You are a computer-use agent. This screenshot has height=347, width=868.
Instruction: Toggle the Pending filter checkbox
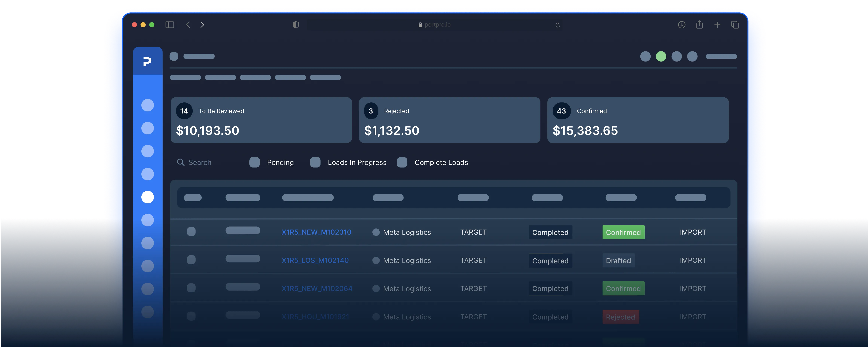pyautogui.click(x=254, y=162)
